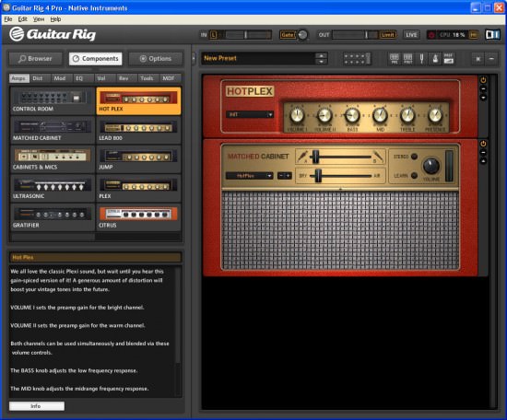Open the View menu
Screen dimensions: 507x420
pyautogui.click(x=39, y=19)
